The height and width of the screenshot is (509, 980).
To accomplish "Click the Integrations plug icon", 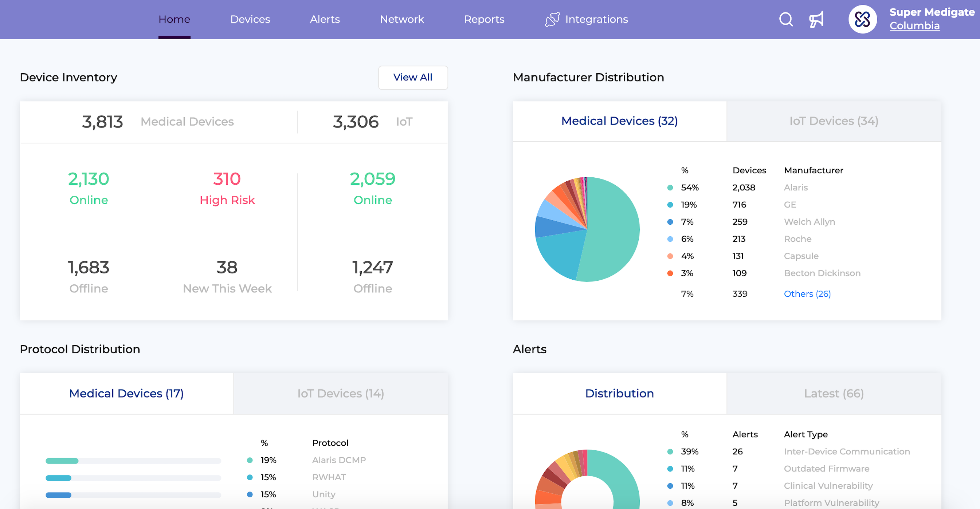I will pyautogui.click(x=552, y=19).
